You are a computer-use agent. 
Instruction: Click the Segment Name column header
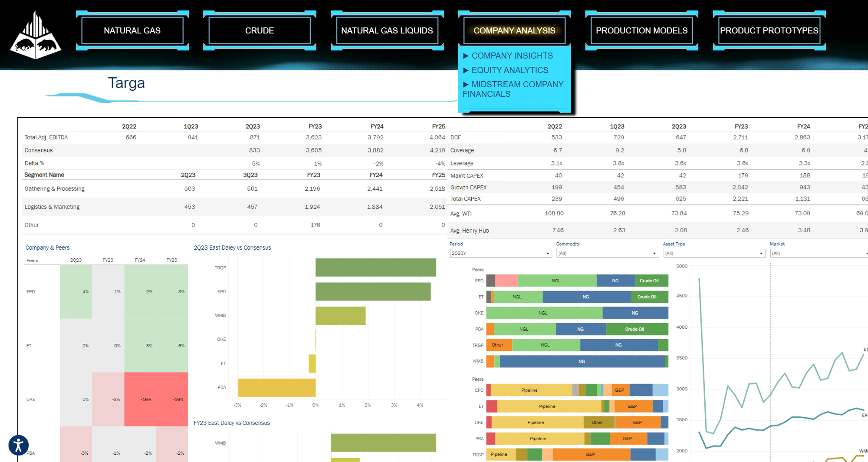coord(44,175)
